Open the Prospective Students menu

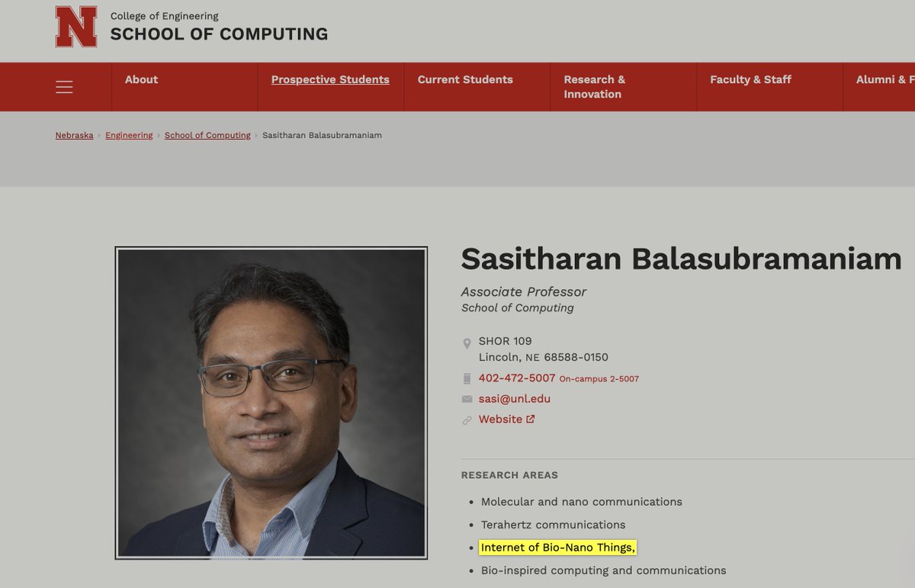[x=330, y=79]
